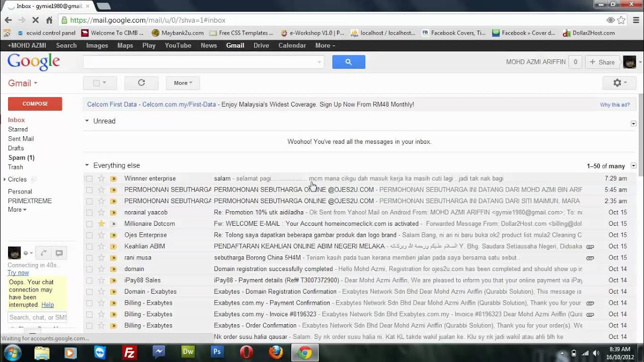This screenshot has width=644, height=362.
Task: Click the Chrome back arrow button
Action: coord(8,20)
